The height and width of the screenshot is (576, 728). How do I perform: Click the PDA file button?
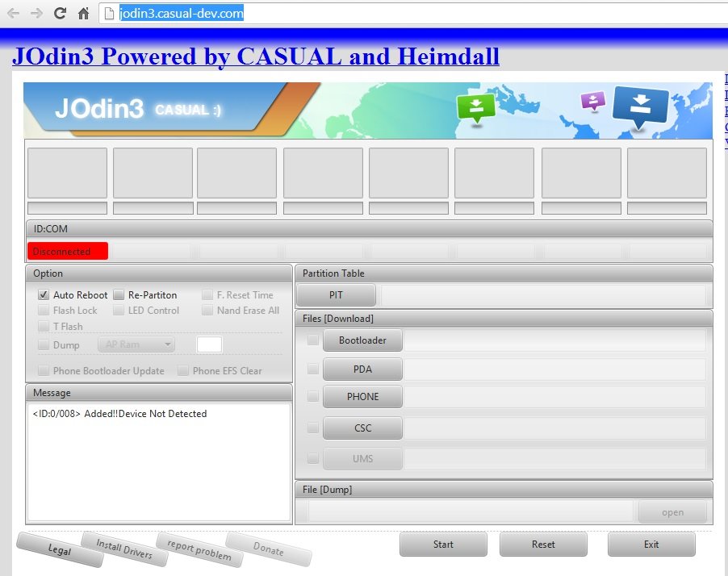tap(362, 369)
